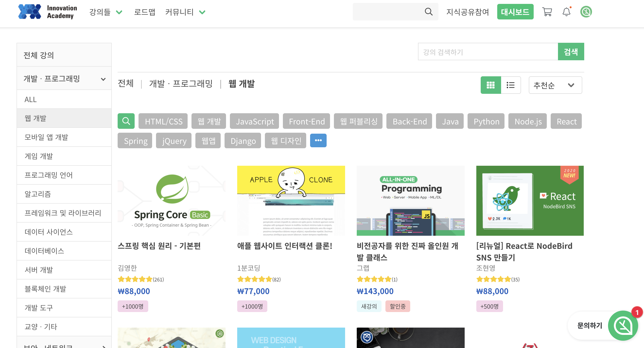The width and height of the screenshot is (644, 348).
Task: Switch to grid view layout
Action: click(x=490, y=85)
